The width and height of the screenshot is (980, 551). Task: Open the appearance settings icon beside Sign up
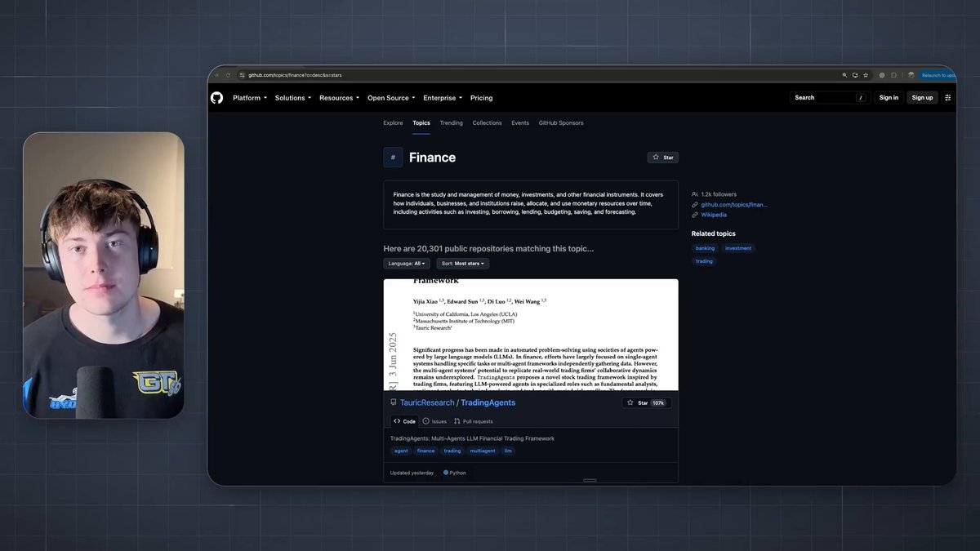coord(947,98)
